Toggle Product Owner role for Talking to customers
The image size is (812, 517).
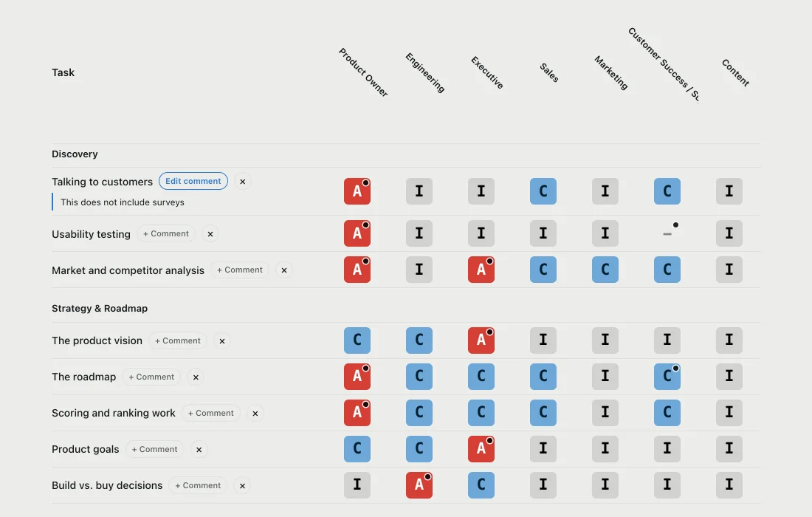tap(357, 191)
